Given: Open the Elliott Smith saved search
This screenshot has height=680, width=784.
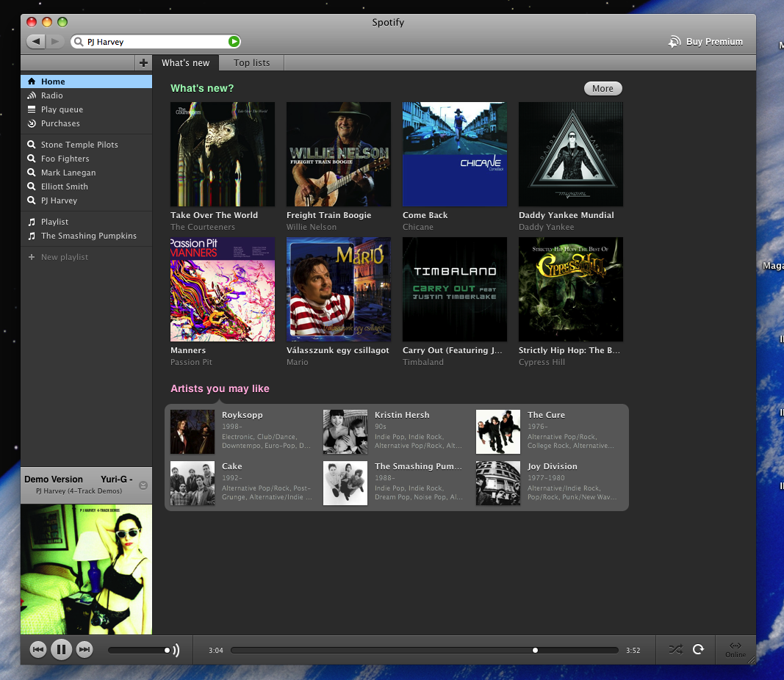Looking at the screenshot, I should (x=86, y=187).
